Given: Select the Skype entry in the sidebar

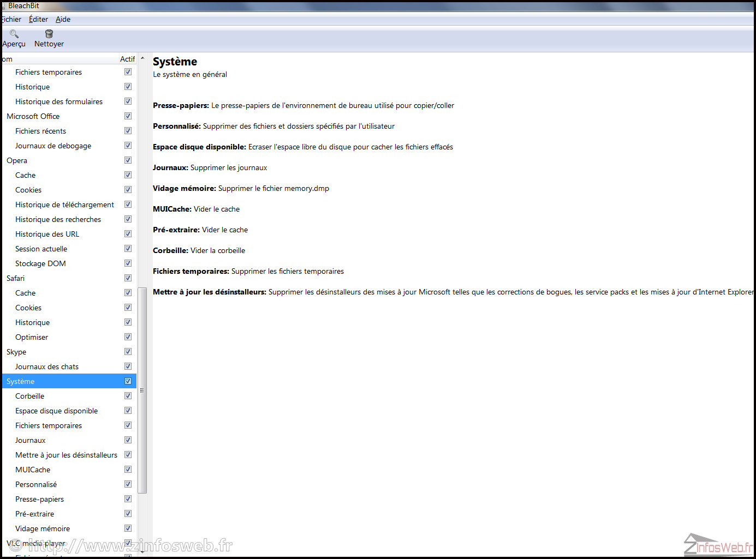Looking at the screenshot, I should 16,352.
